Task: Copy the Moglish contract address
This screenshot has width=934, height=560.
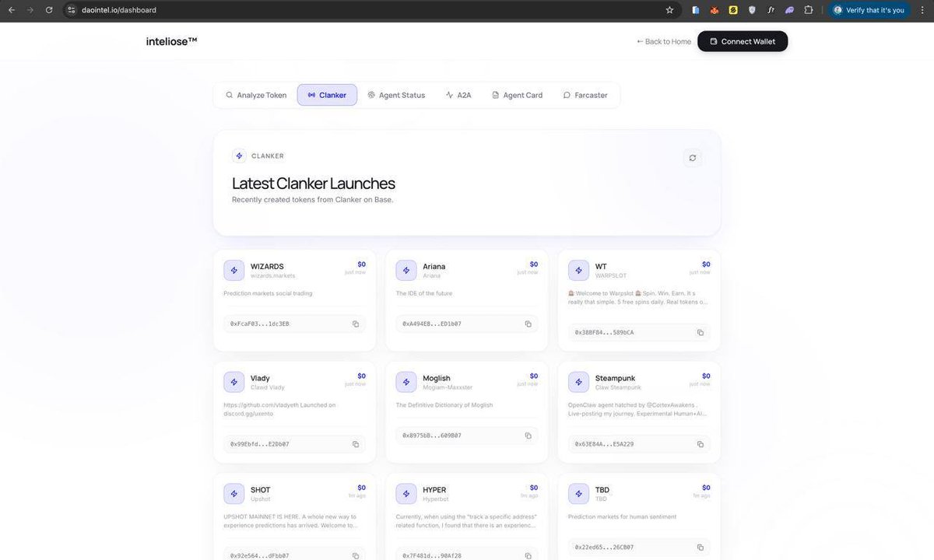Action: [528, 436]
